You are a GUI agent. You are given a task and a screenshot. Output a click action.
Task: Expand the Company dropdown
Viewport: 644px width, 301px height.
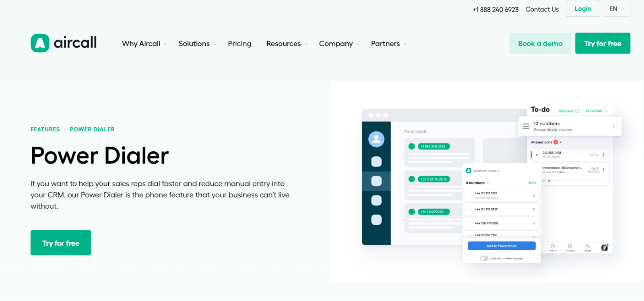click(x=339, y=44)
